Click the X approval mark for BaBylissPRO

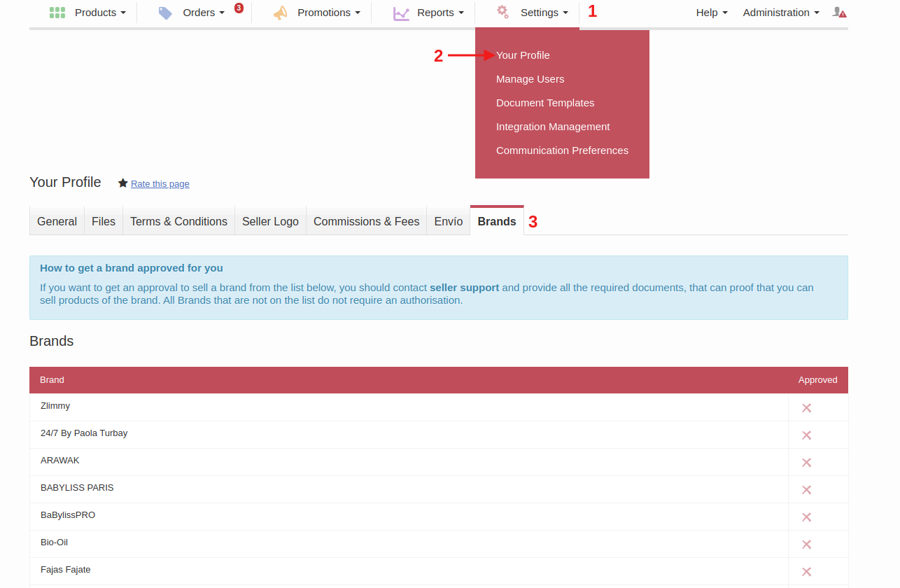(806, 517)
